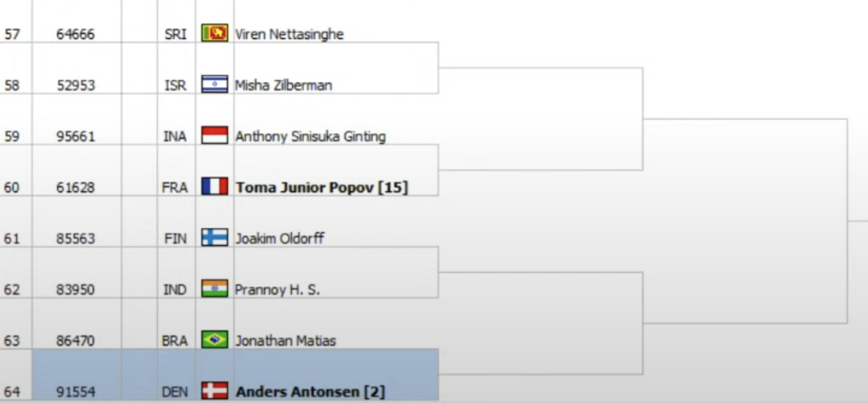Click the Brazil flag icon
This screenshot has width=868, height=403.
tap(215, 340)
